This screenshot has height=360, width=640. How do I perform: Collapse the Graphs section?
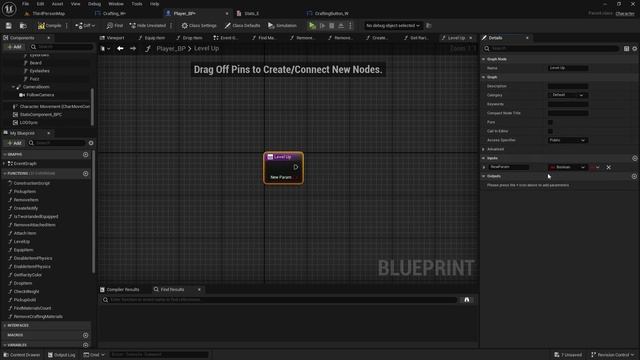coord(4,155)
